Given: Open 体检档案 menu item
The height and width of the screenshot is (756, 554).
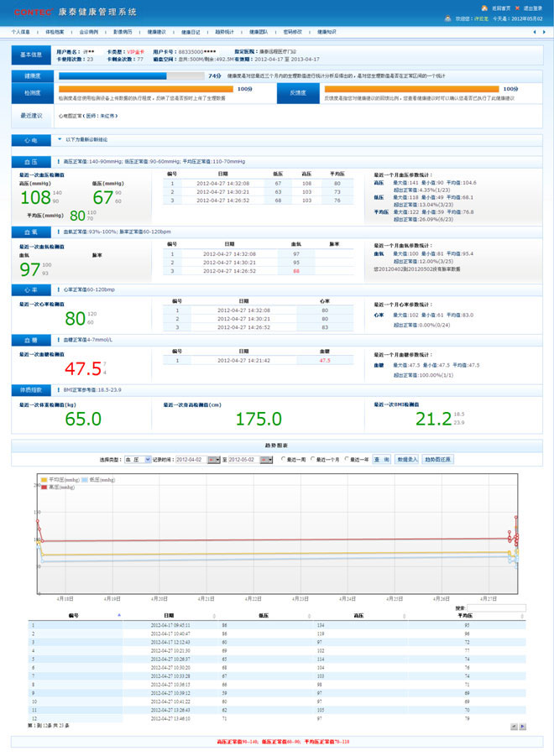Looking at the screenshot, I should coord(55,32).
